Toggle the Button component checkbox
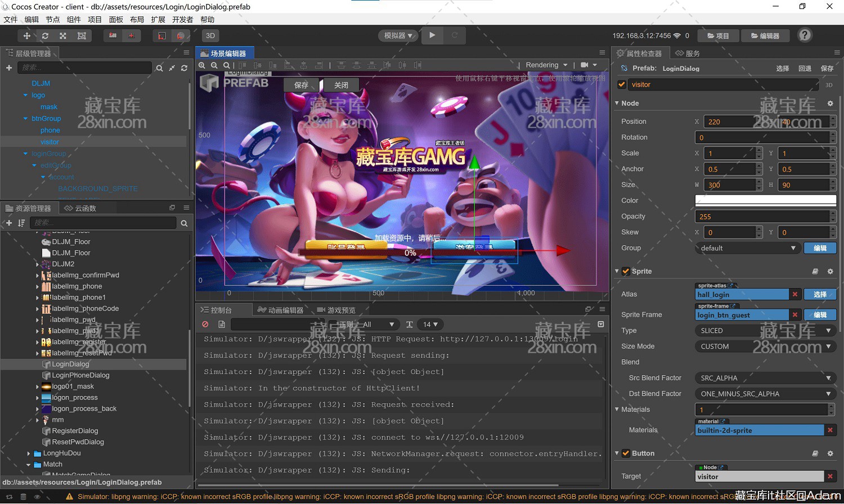The image size is (844, 504). click(x=626, y=453)
